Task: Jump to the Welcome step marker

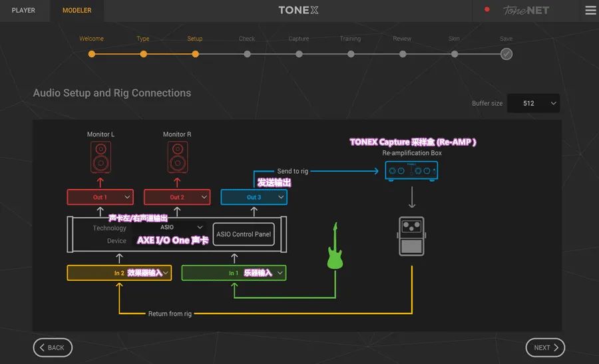Action: pos(92,55)
